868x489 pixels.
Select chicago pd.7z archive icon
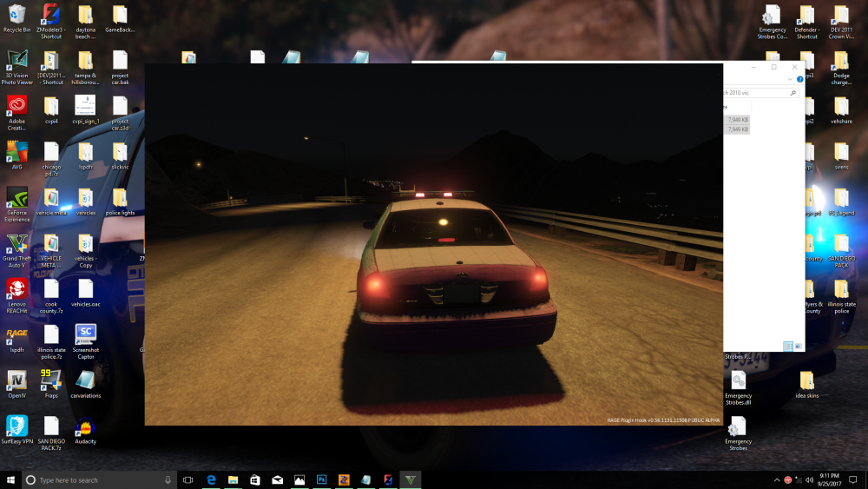pos(51,159)
